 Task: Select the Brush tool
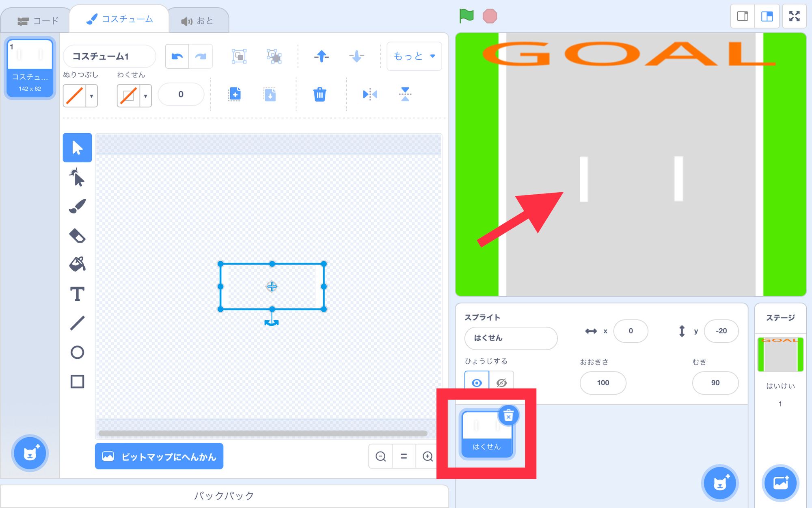pos(77,206)
